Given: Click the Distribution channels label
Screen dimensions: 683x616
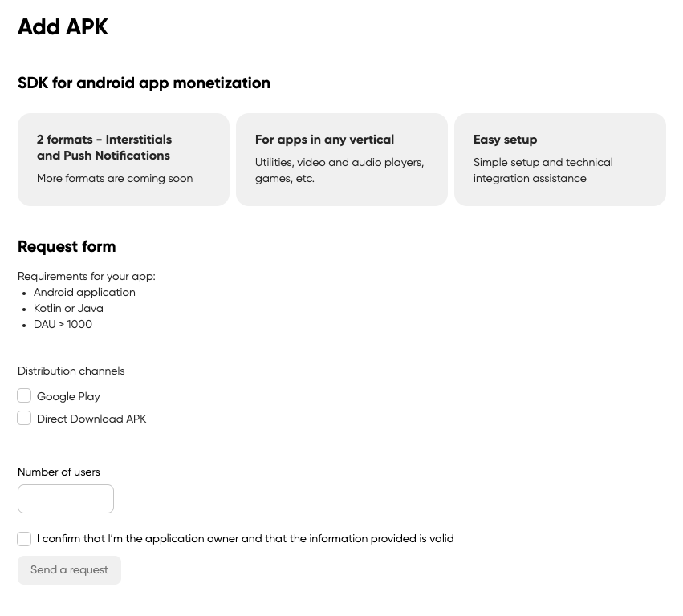Looking at the screenshot, I should click(71, 371).
